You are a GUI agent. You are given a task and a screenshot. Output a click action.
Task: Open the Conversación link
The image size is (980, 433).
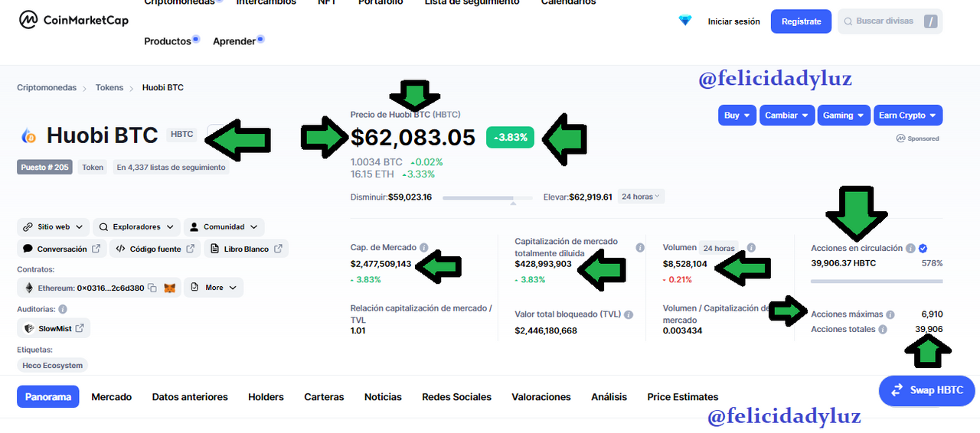tap(62, 249)
